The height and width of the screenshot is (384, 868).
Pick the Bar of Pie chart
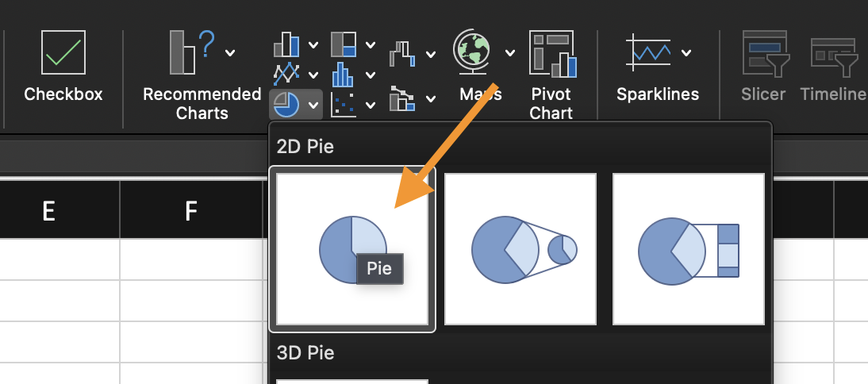click(x=688, y=249)
